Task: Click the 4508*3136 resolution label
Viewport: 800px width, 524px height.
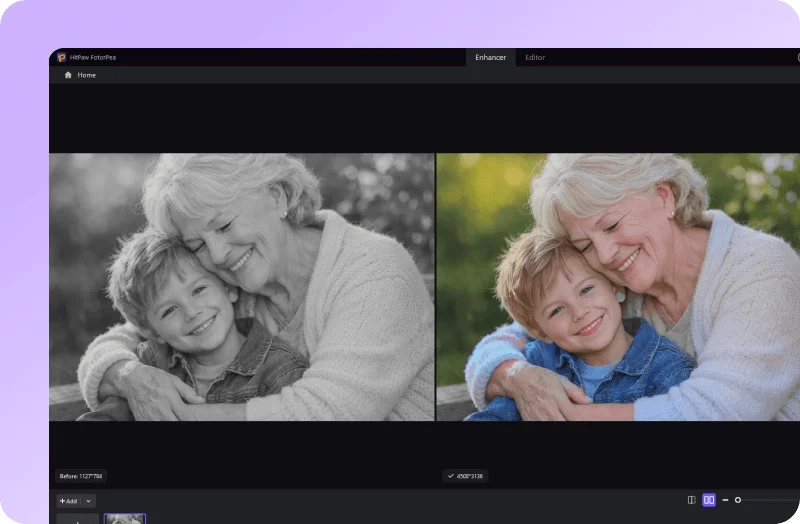Action: point(465,476)
